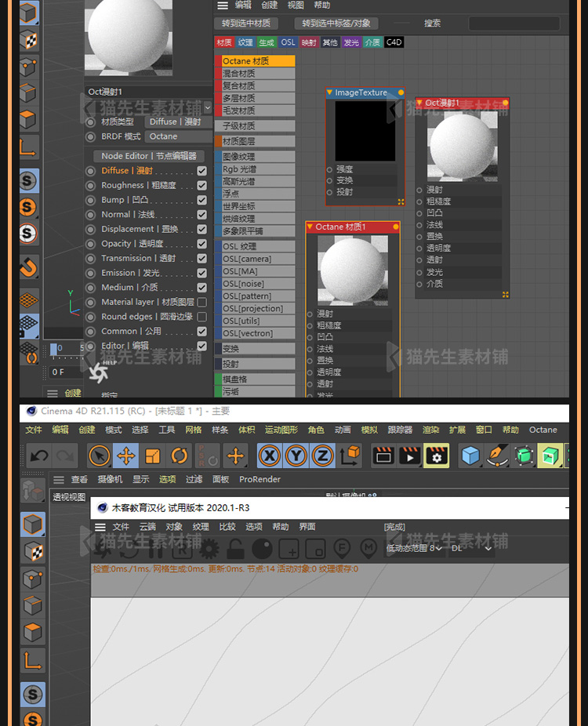Open the 运动图形 menu
588x726 pixels.
(281, 430)
